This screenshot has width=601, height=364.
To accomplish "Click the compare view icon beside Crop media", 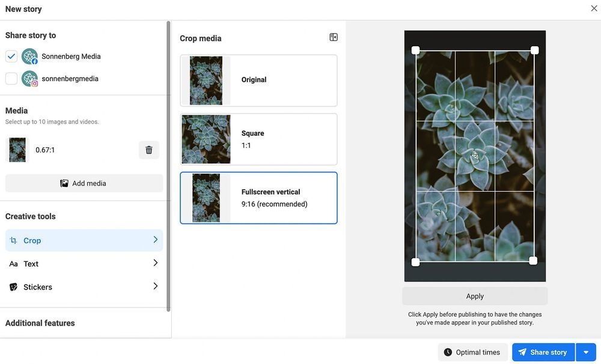I will pos(334,37).
